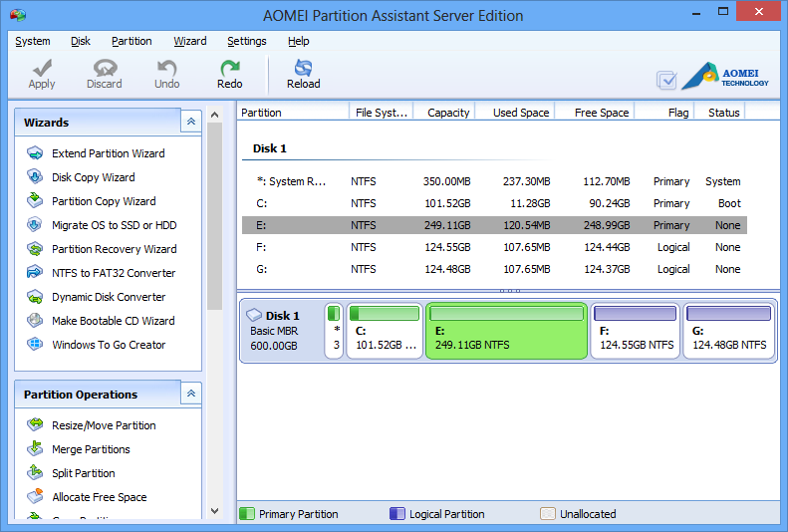788x532 pixels.
Task: Collapse the Wizards panel
Action: [191, 122]
